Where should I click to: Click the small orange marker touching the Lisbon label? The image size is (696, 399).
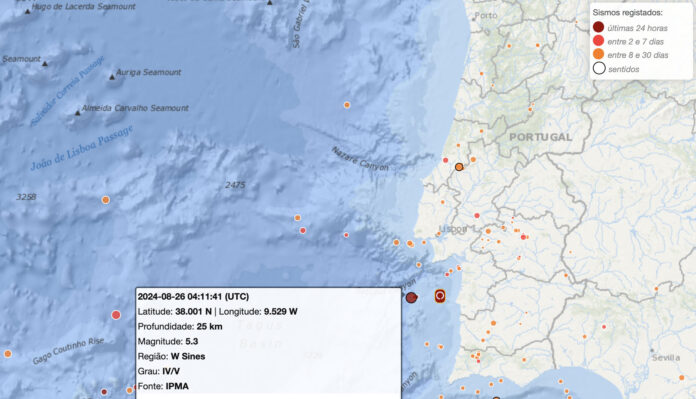[438, 234]
